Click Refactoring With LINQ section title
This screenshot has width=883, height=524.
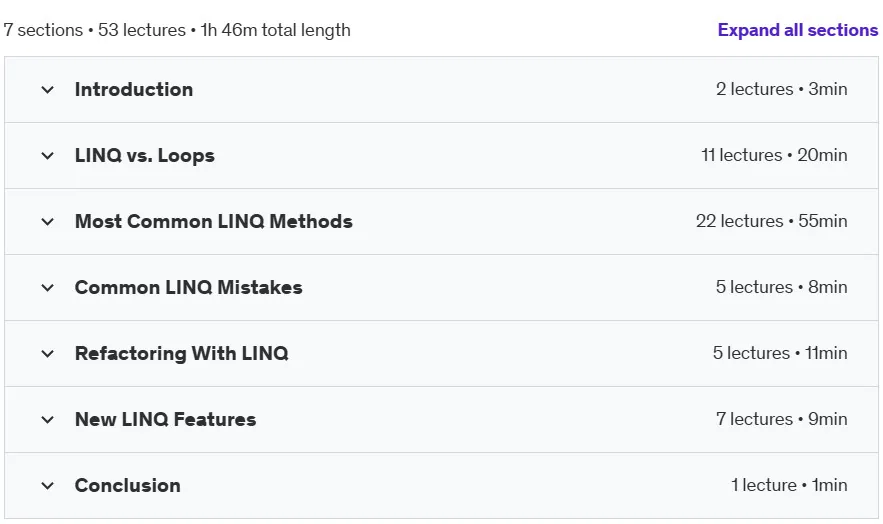(x=182, y=353)
